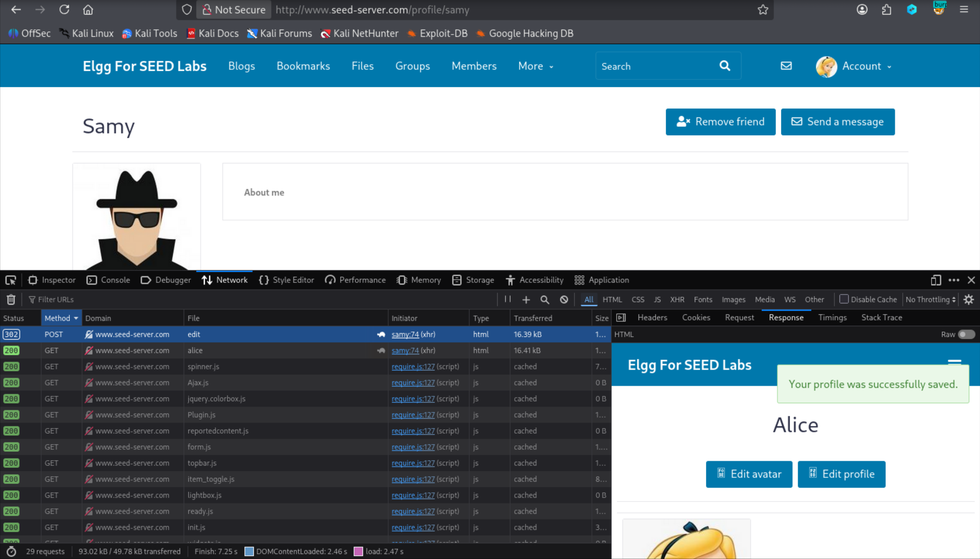
Task: Open the Console devtools tab
Action: click(x=109, y=280)
